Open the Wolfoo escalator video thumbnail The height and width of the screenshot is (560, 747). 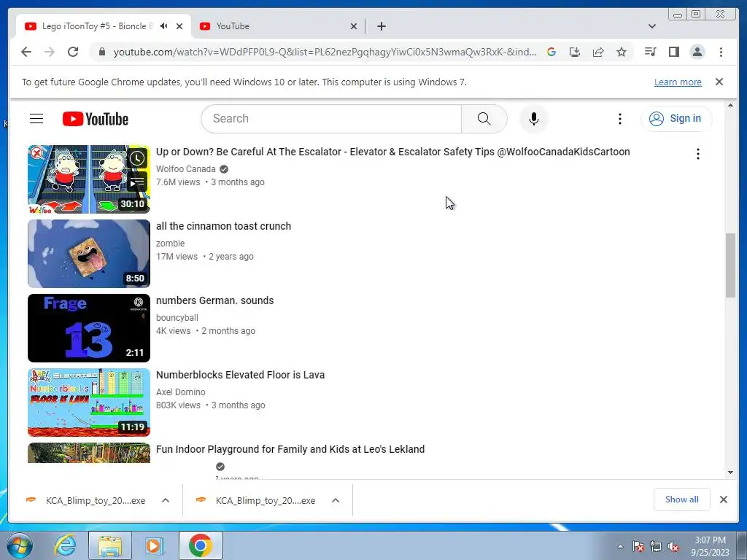[x=88, y=179]
